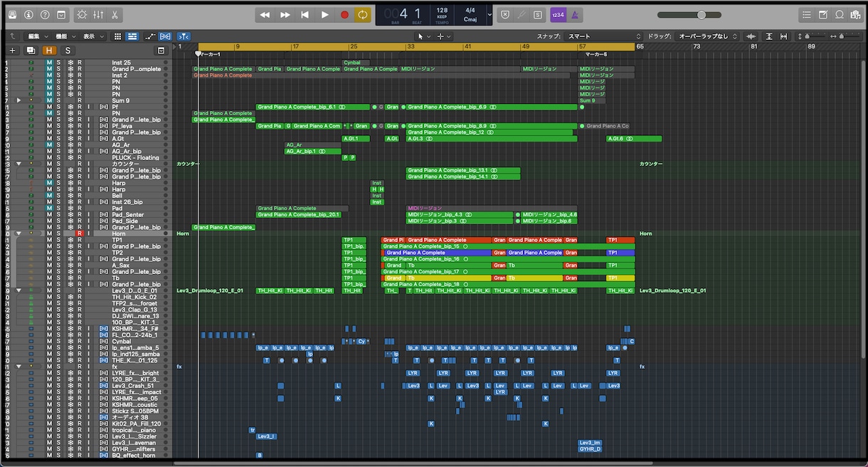Open the List Editors icon
Screen dimensions: 868x467
[x=806, y=14]
